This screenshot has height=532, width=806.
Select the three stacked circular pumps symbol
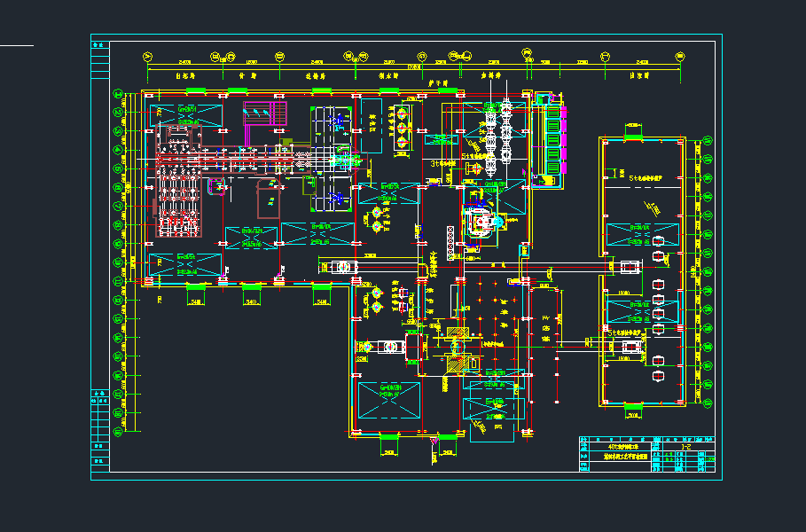coord(402,127)
